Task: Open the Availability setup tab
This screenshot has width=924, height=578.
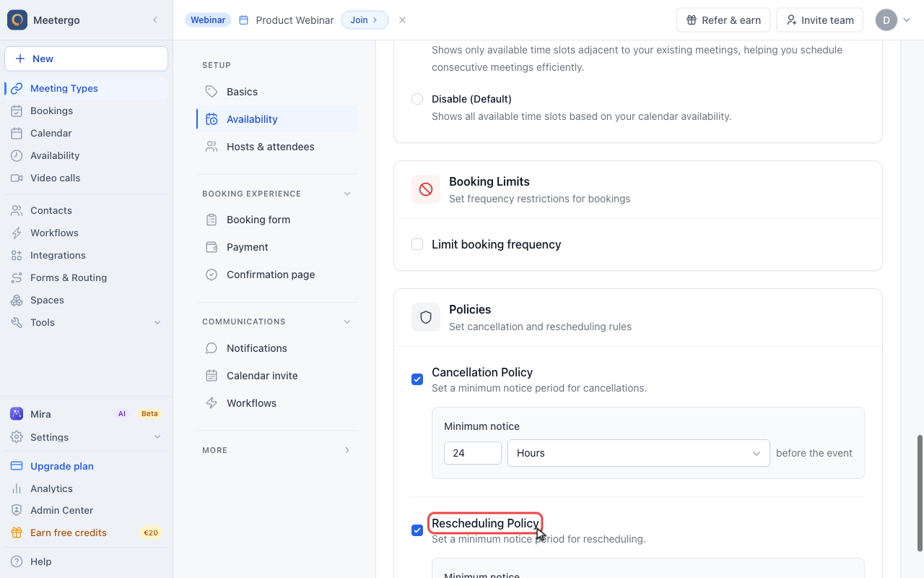Action: click(277, 119)
